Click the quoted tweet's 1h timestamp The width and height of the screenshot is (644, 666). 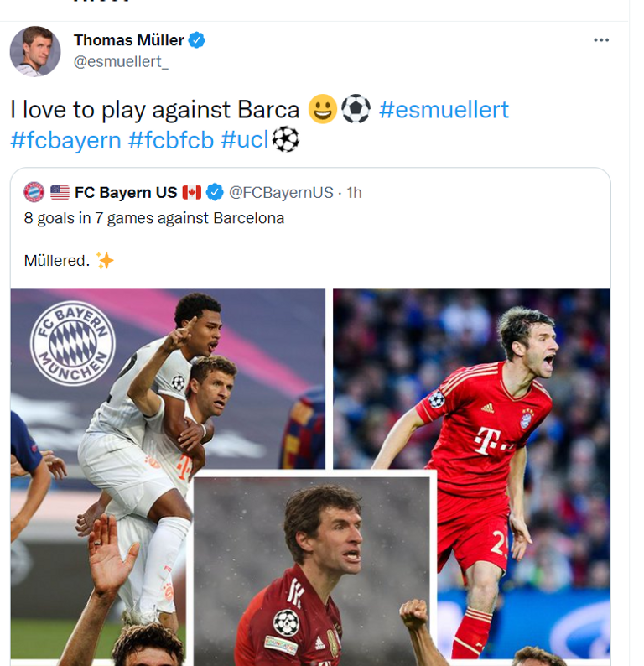click(354, 192)
